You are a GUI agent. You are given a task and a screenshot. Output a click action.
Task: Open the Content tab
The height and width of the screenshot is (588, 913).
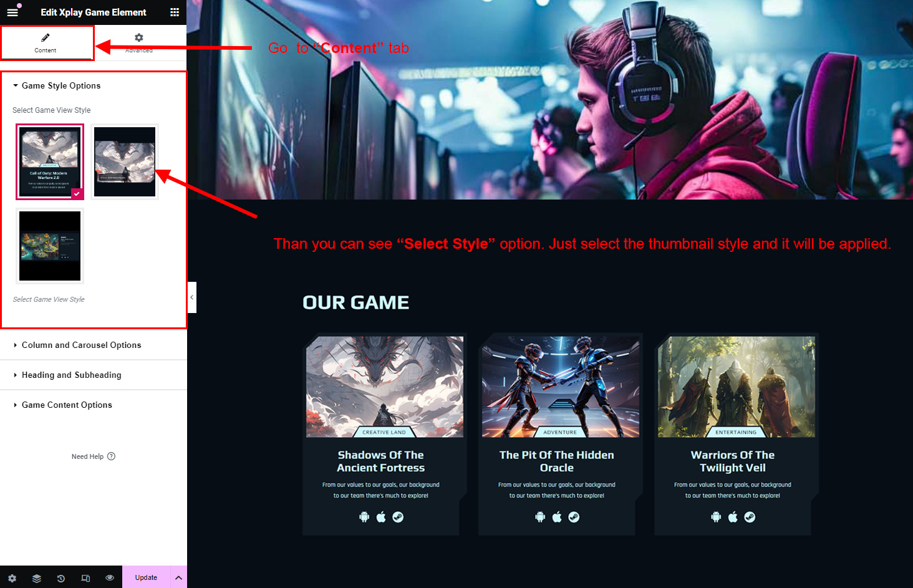(x=46, y=43)
